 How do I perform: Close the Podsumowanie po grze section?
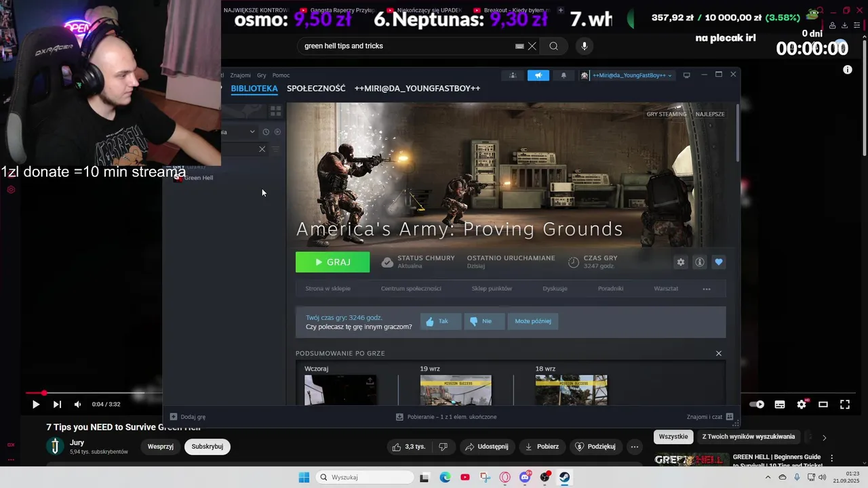[719, 353]
